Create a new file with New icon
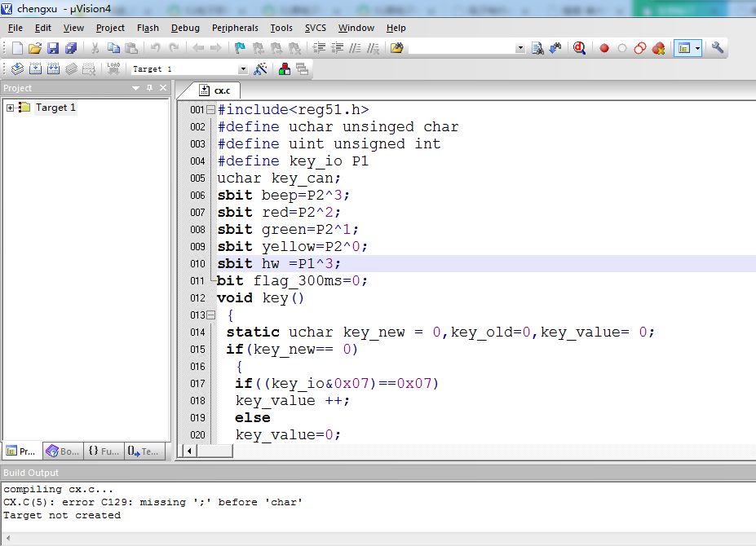Viewport: 756px width, 546px height. point(17,48)
